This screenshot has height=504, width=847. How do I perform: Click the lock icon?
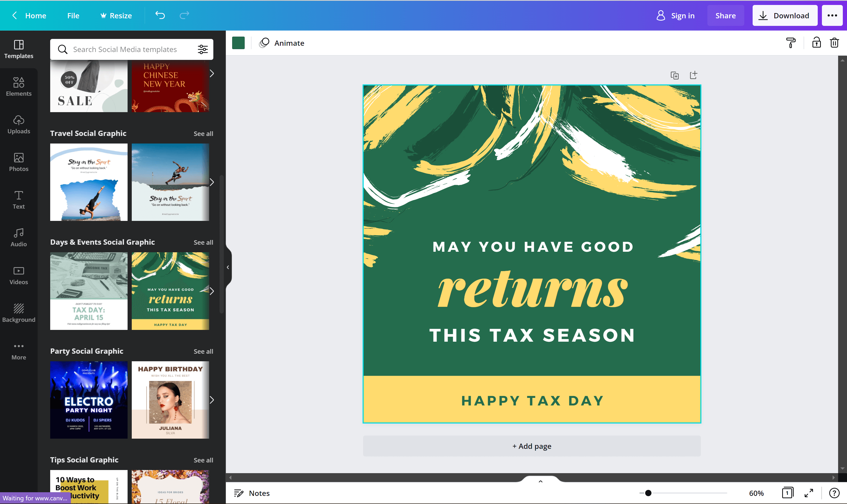pos(816,43)
